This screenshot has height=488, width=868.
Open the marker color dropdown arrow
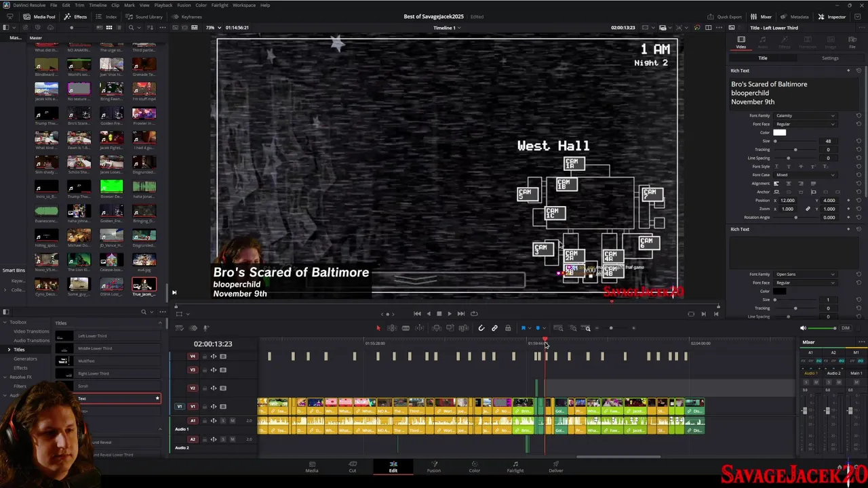click(545, 328)
